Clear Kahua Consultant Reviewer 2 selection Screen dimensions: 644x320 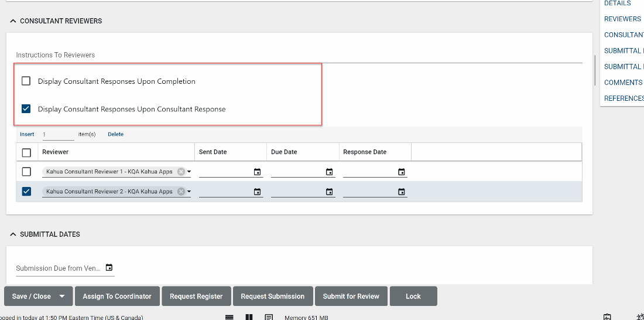tap(181, 192)
